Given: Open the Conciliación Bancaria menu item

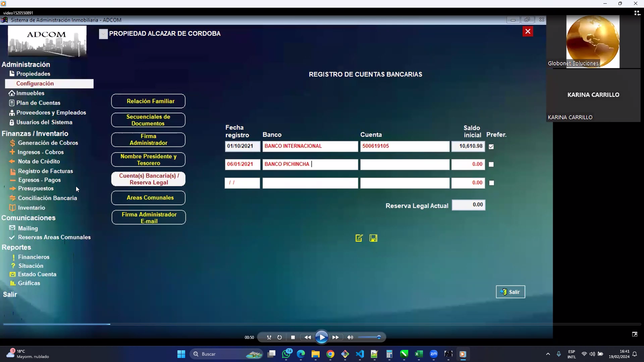Looking at the screenshot, I should tap(47, 198).
